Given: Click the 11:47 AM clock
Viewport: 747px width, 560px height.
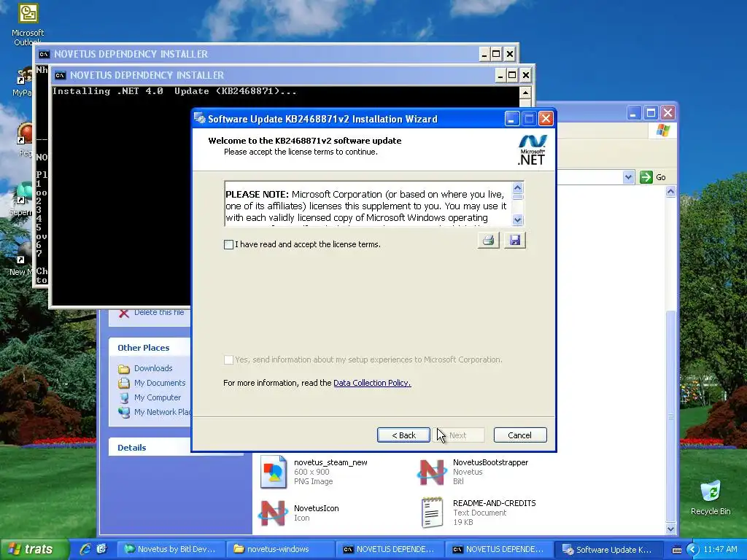Looking at the screenshot, I should [720, 550].
